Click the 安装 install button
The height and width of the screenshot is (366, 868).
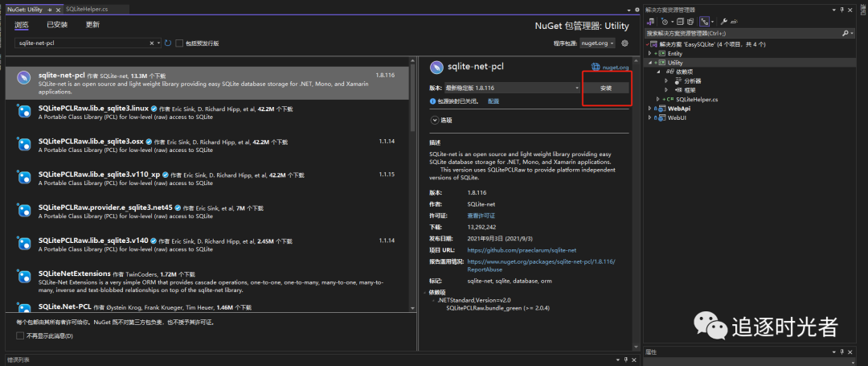[x=606, y=88]
